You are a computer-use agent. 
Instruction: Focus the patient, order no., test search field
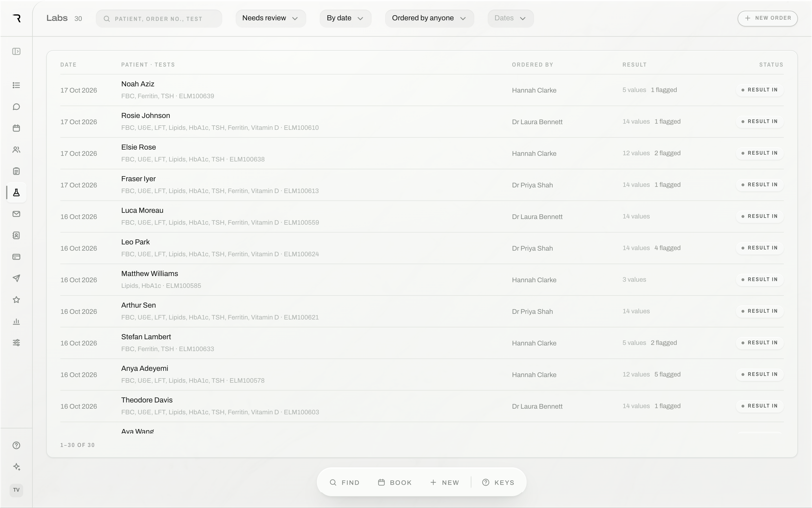[x=159, y=18]
